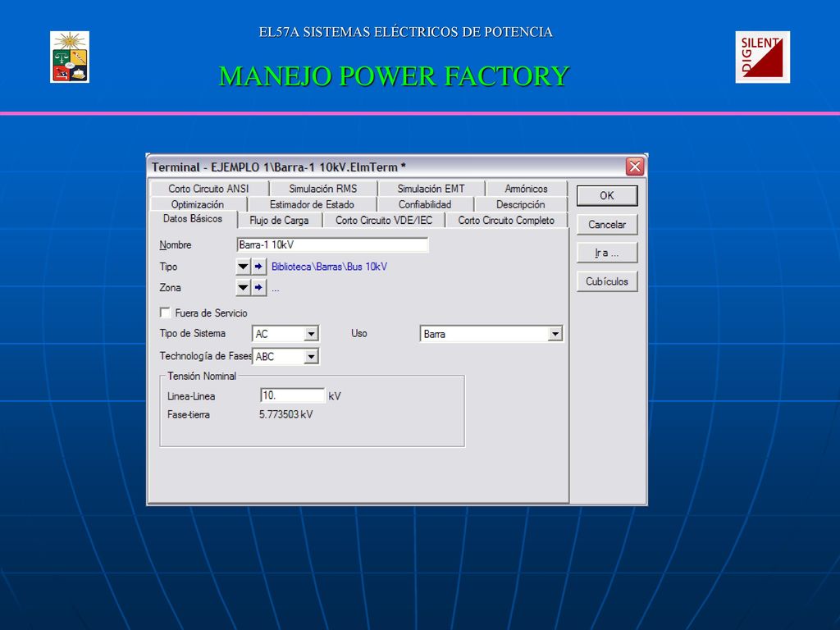
Task: Switch to the Corto Circuito ANSI tab
Action: [x=209, y=189]
